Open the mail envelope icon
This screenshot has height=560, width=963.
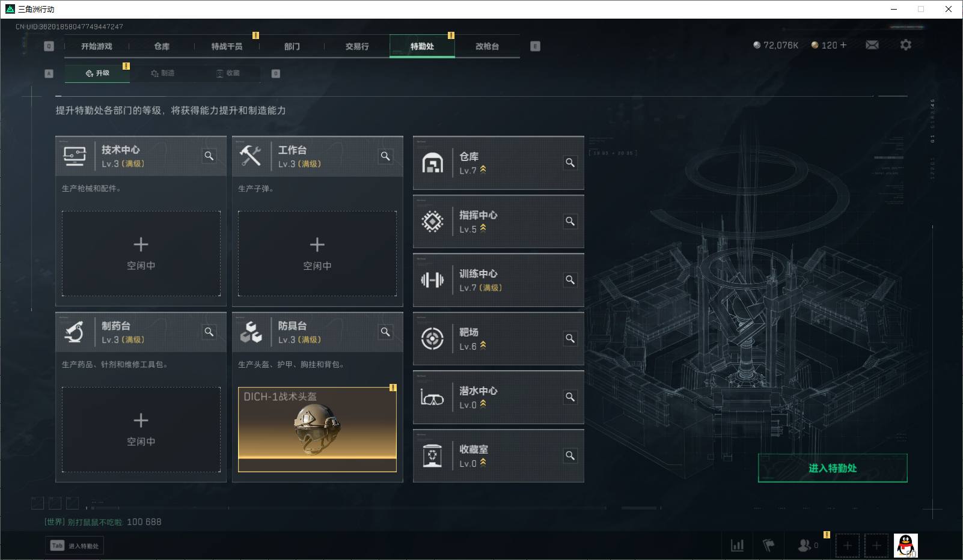[x=872, y=45]
